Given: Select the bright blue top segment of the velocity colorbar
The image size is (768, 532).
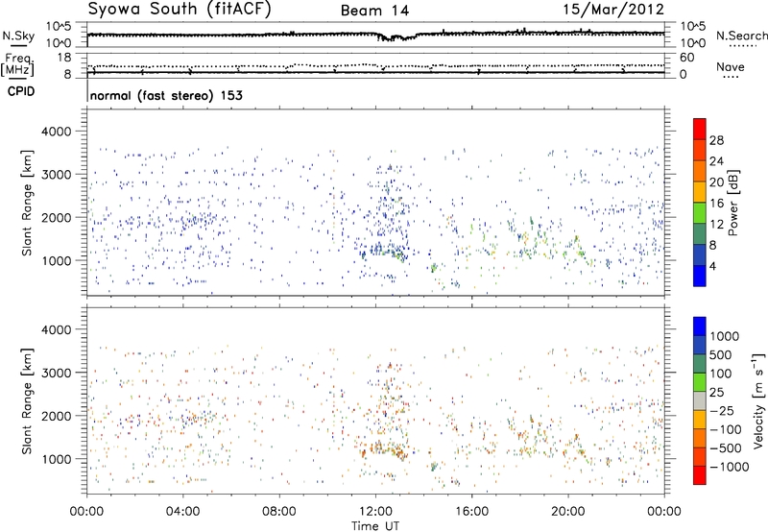Looking at the screenshot, I should 700,326.
